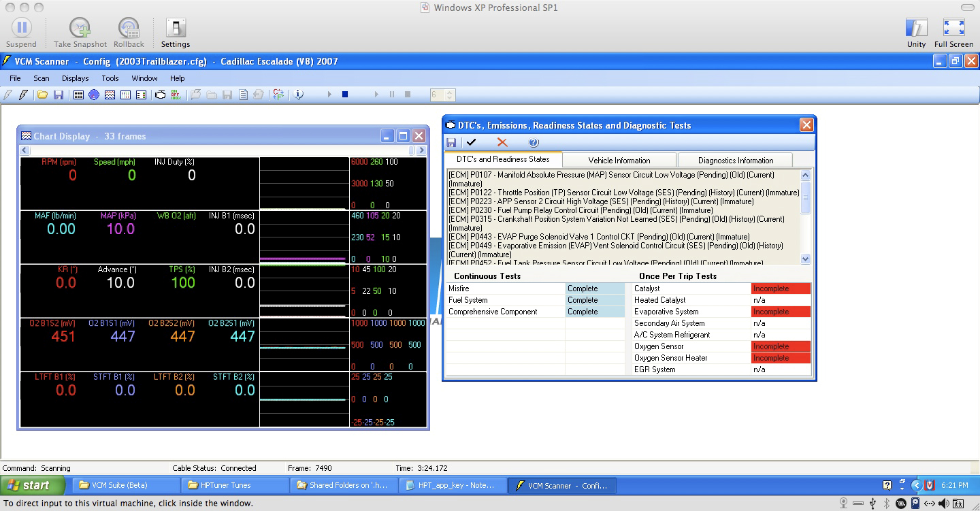Click the shared folders icon in VM bar

(x=958, y=504)
